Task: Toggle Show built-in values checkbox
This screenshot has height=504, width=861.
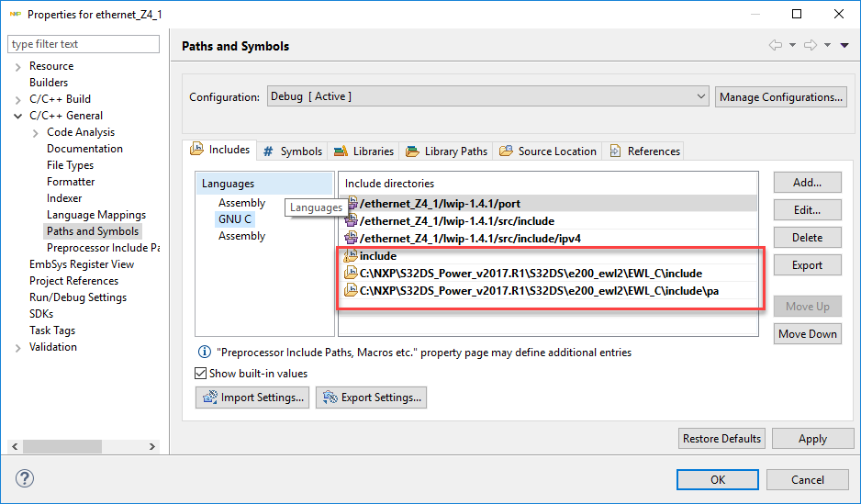Action: [x=201, y=374]
